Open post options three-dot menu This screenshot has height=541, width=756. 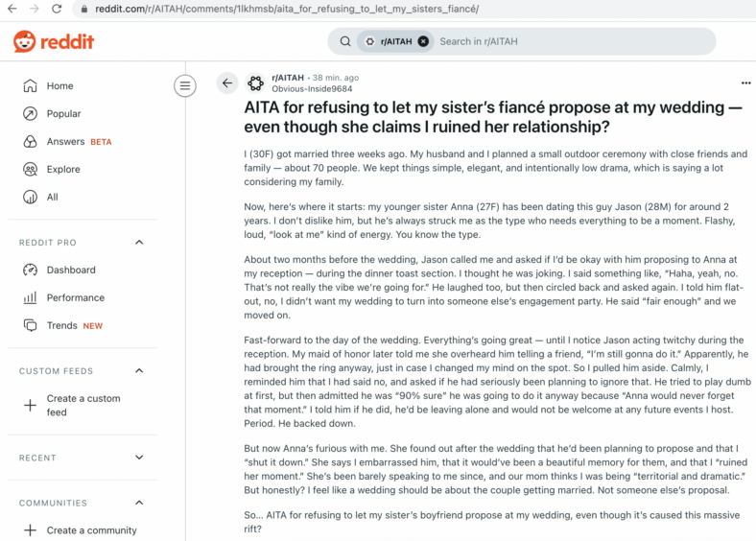pos(745,82)
